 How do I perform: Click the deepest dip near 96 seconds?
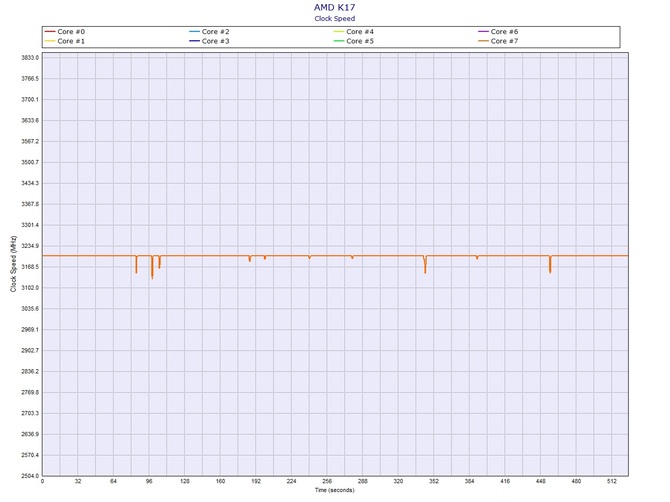pyautogui.click(x=152, y=268)
